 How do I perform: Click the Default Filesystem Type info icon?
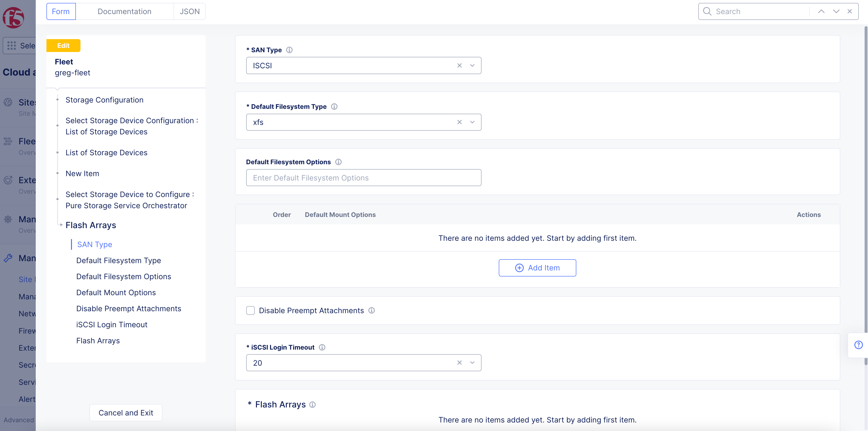pyautogui.click(x=334, y=106)
